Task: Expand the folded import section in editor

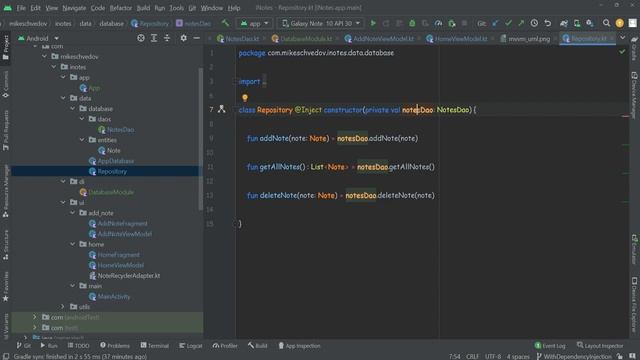Action: 264,81
